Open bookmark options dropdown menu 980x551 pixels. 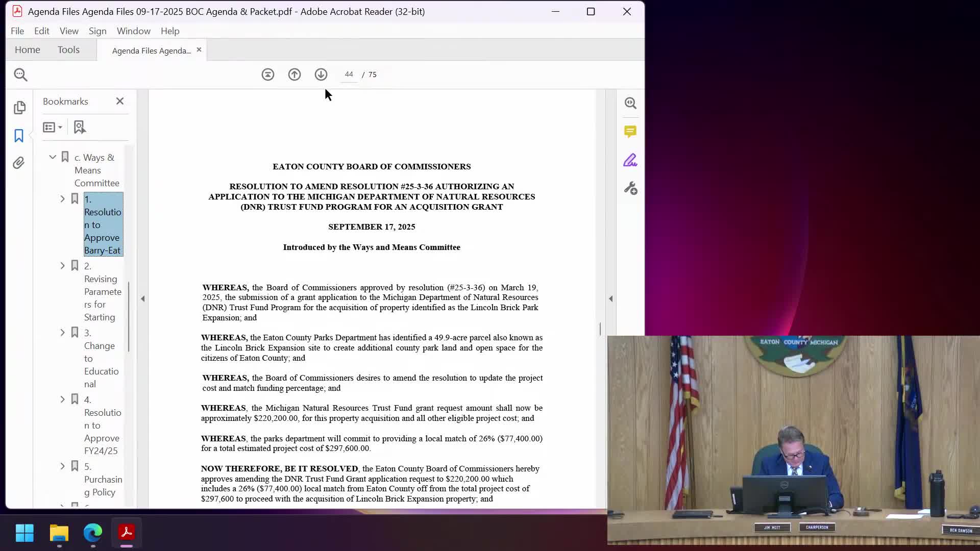(x=53, y=127)
